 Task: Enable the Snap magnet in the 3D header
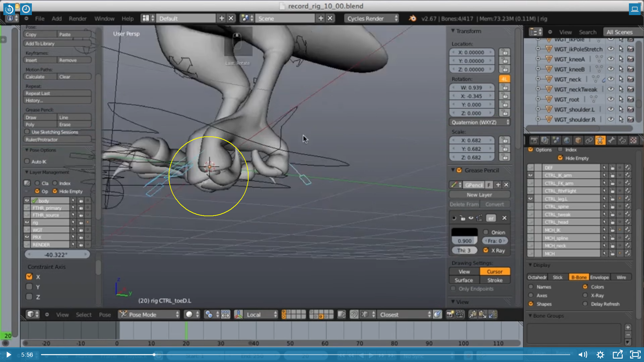click(x=354, y=314)
